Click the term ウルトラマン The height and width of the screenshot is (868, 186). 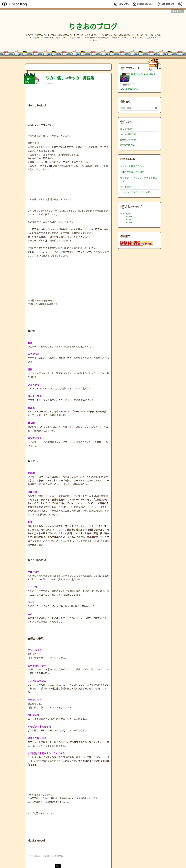pos(35,385)
